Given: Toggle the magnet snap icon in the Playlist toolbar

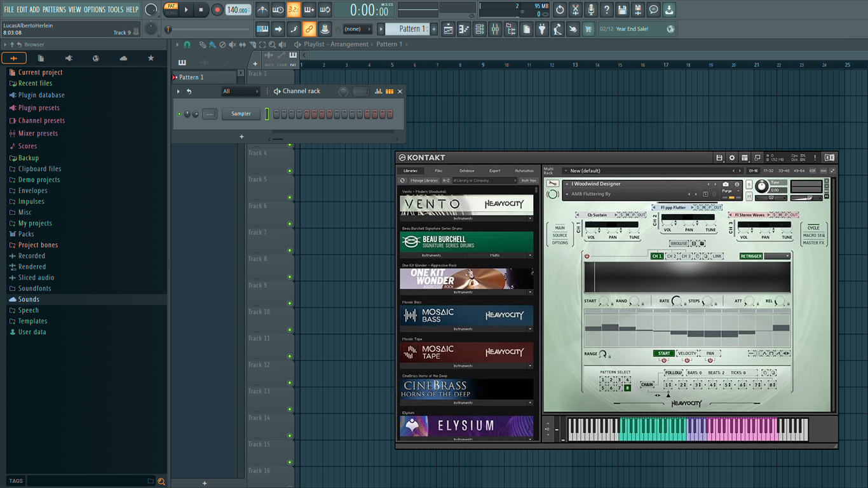Looking at the screenshot, I should click(x=187, y=44).
